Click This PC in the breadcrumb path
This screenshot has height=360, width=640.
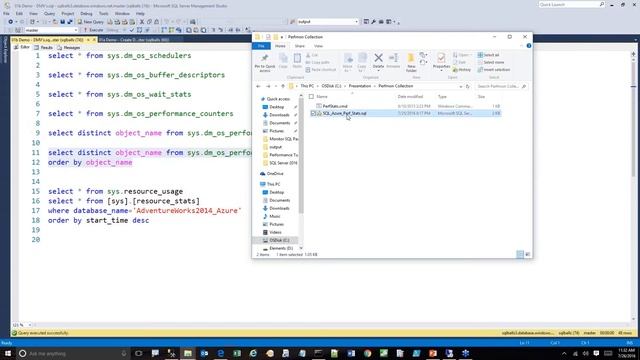pyautogui.click(x=307, y=86)
